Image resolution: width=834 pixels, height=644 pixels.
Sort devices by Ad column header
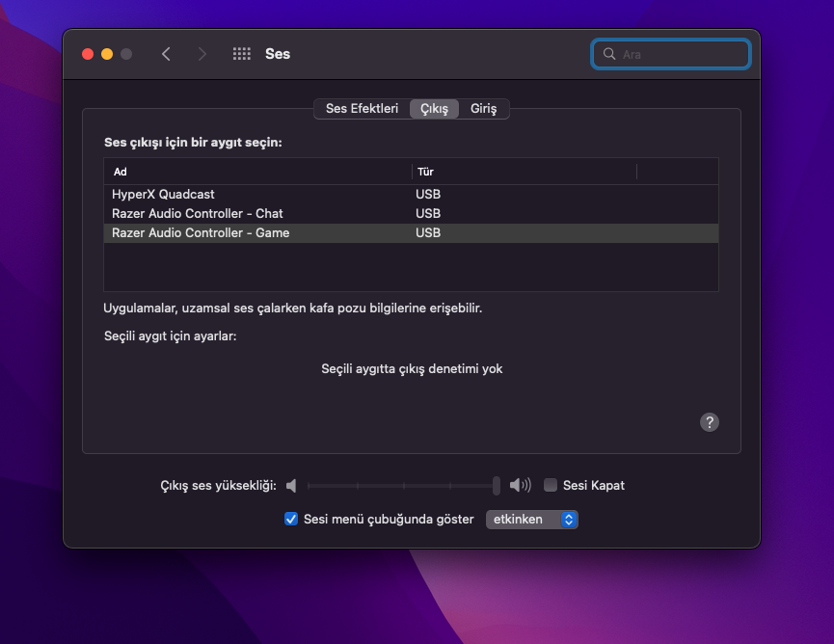(x=257, y=172)
